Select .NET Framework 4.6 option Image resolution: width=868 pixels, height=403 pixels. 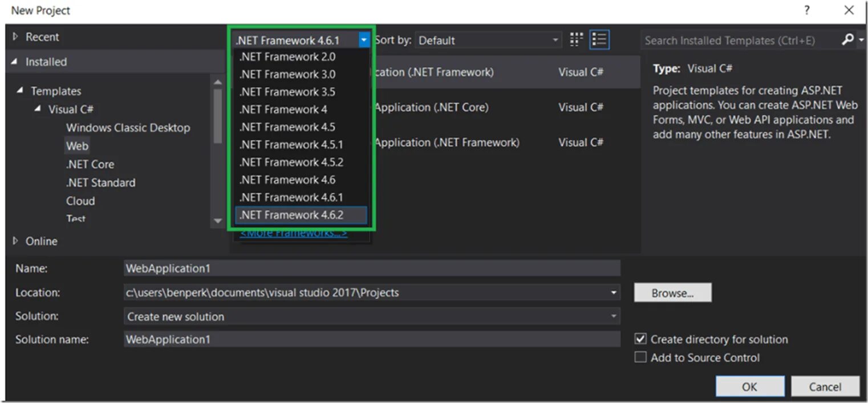(x=301, y=180)
